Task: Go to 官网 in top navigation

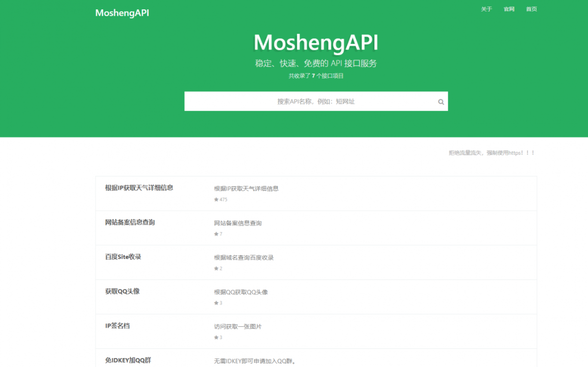Action: click(509, 9)
